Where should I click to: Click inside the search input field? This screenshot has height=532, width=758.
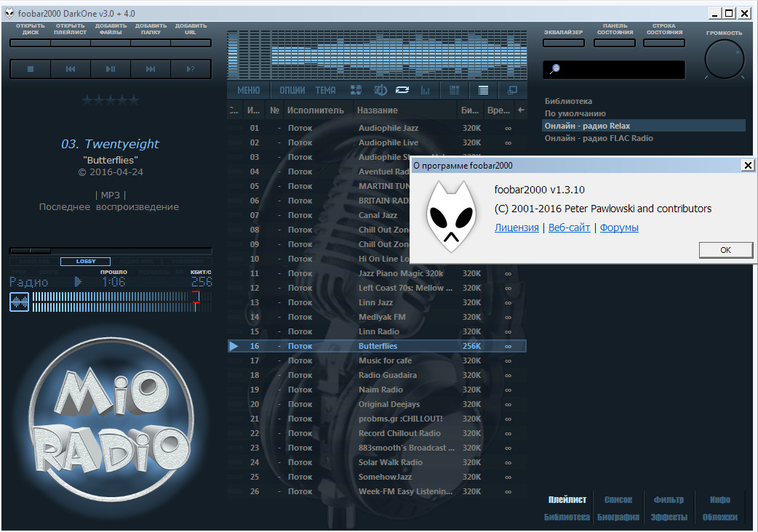[614, 70]
